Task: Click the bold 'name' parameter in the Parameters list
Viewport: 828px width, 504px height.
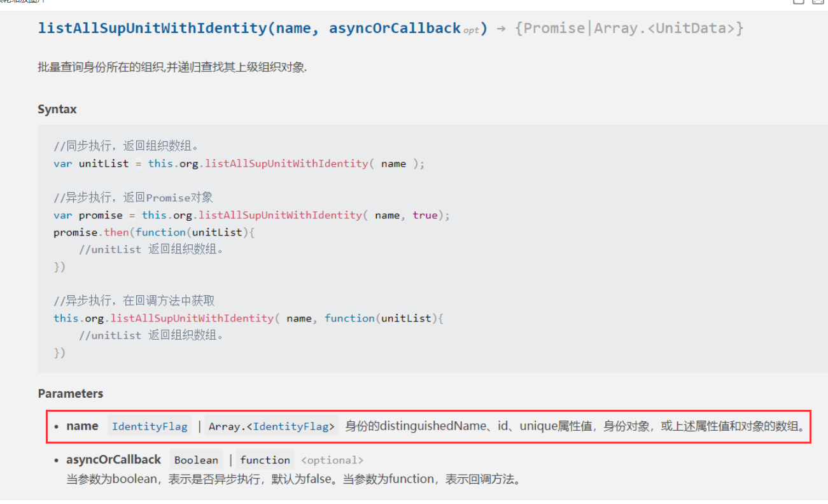Action: click(x=82, y=426)
